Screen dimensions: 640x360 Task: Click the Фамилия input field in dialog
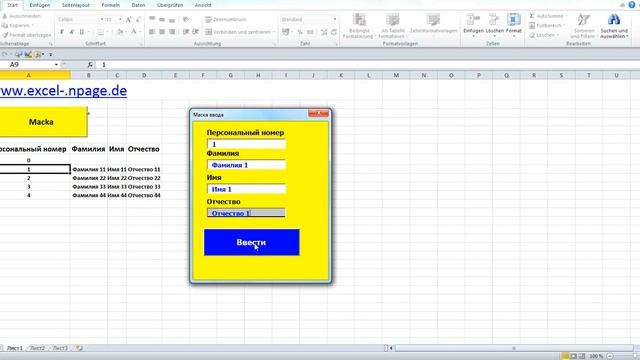click(x=247, y=165)
